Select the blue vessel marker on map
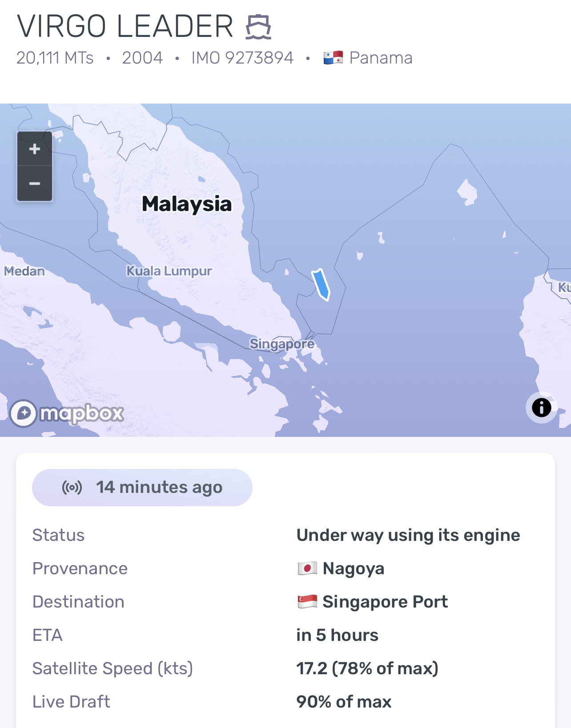Screen dimensions: 571x728 321,285
